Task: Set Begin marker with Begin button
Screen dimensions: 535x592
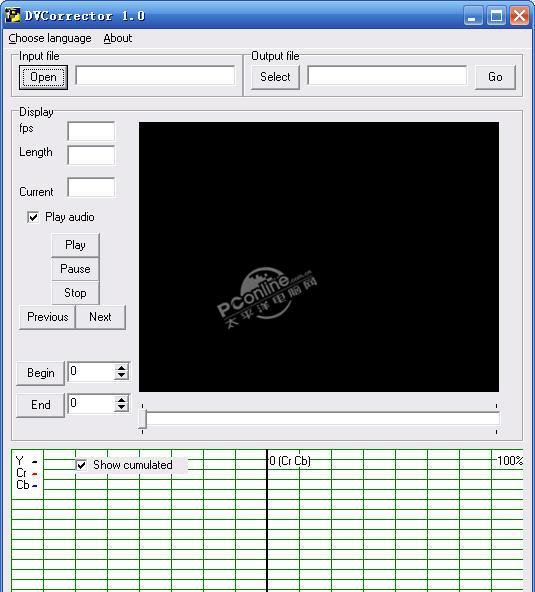Action: click(x=40, y=373)
